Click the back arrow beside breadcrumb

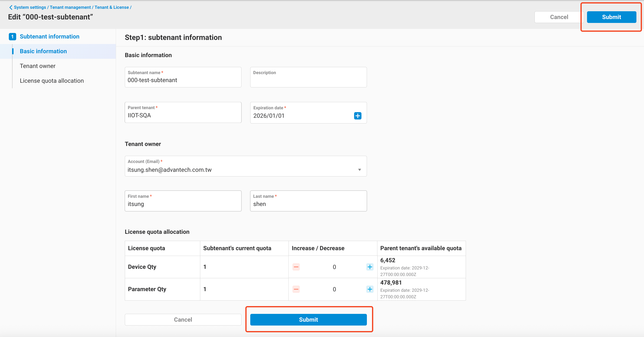10,7
